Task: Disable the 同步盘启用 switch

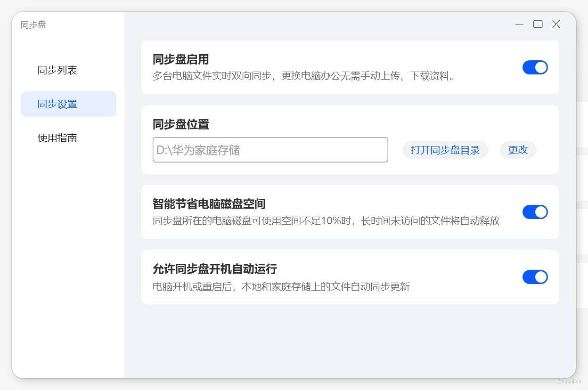Action: [535, 67]
